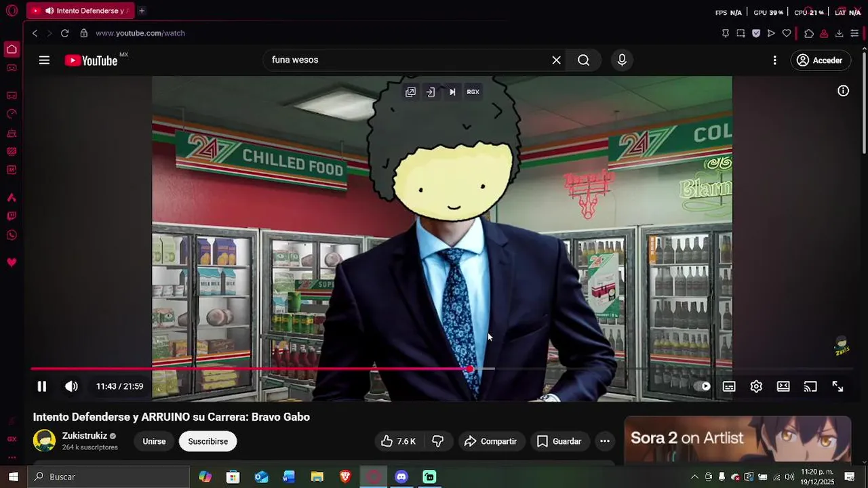Add page to bookmarks with heart icon
The width and height of the screenshot is (868, 488).
(787, 33)
